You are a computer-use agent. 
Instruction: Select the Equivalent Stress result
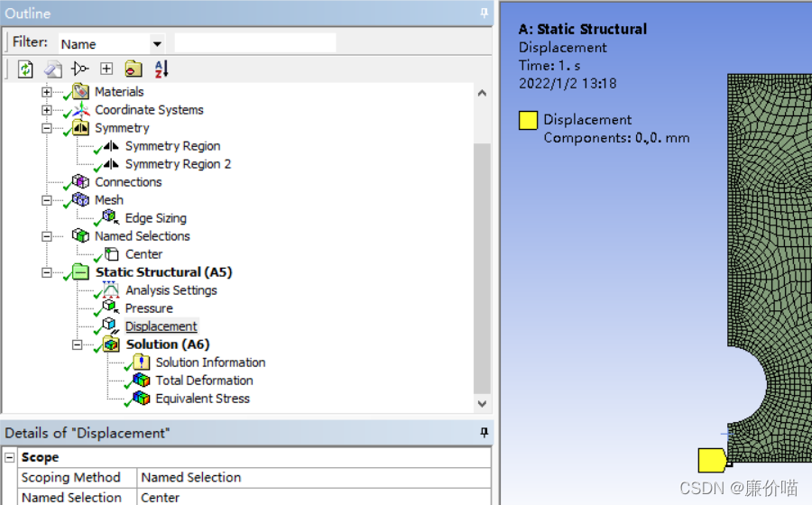(202, 399)
